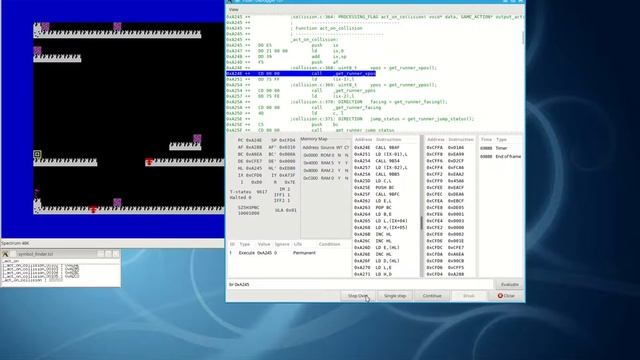Click the Continue button
Viewport: 640px width, 360px height.
[x=432, y=296]
